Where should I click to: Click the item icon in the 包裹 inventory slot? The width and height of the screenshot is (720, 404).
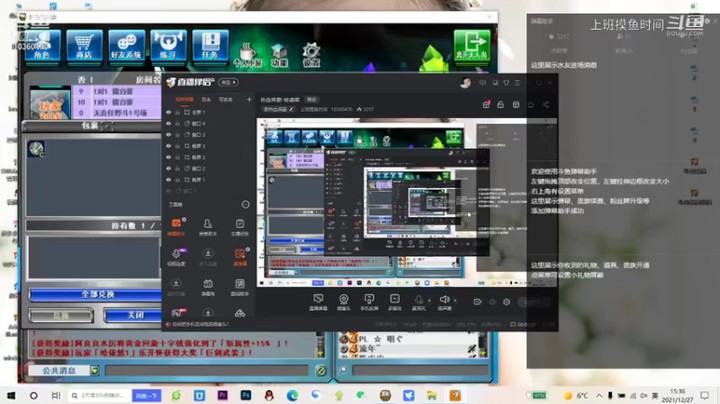click(x=36, y=149)
